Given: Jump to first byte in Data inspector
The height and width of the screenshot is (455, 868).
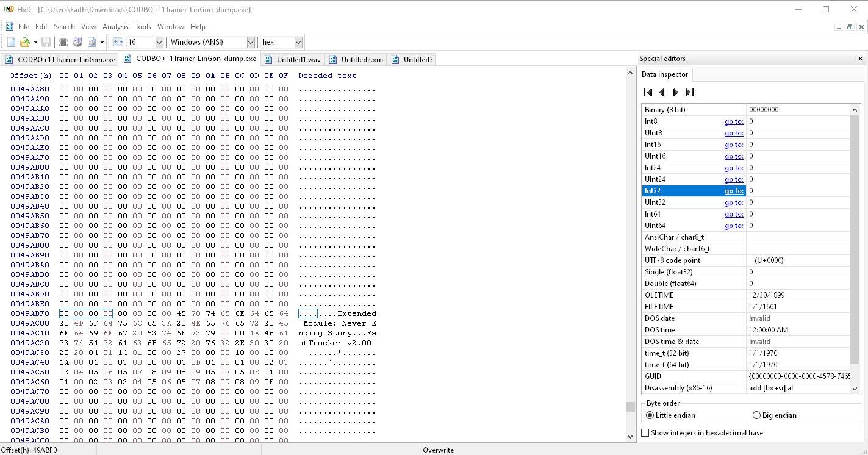Looking at the screenshot, I should pyautogui.click(x=648, y=93).
